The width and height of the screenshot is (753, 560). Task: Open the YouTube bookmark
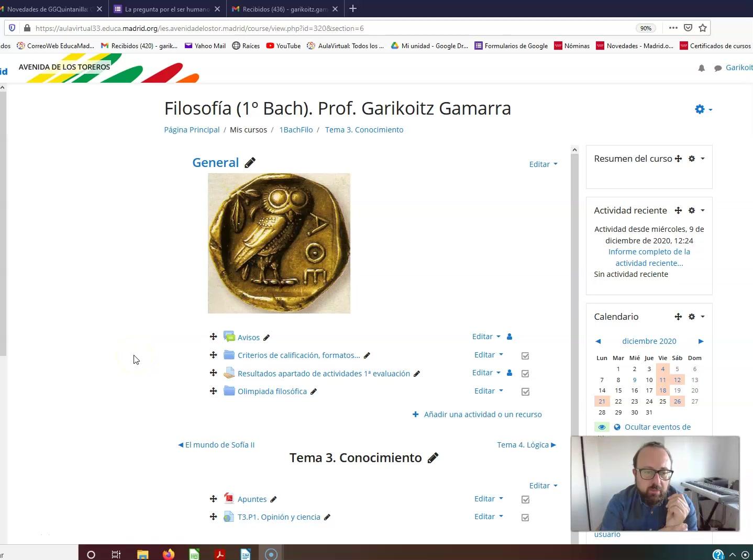[x=283, y=46]
